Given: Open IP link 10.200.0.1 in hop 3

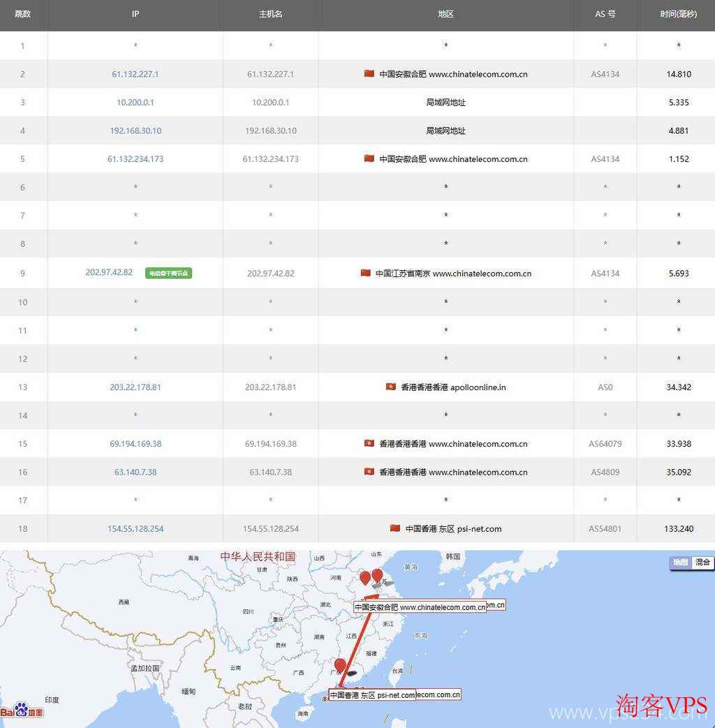Looking at the screenshot, I should click(x=135, y=102).
